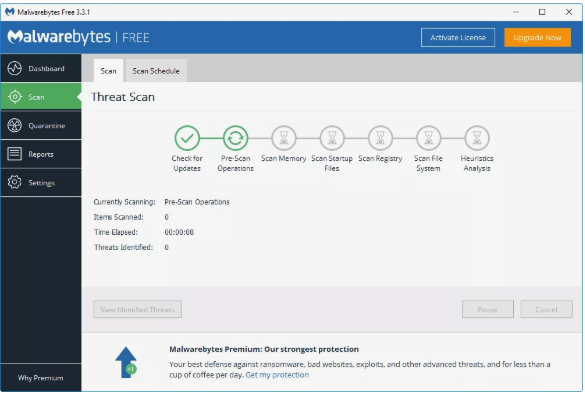Image resolution: width=585 pixels, height=394 pixels.
Task: Open the Reports list icon
Action: [15, 154]
